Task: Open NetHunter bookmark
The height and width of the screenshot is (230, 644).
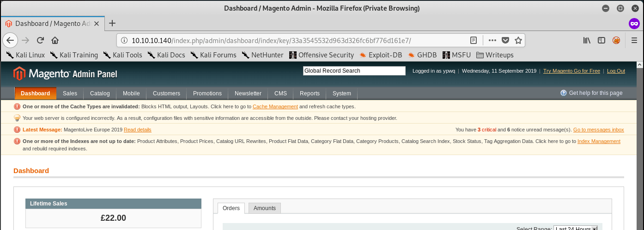Action: click(262, 55)
